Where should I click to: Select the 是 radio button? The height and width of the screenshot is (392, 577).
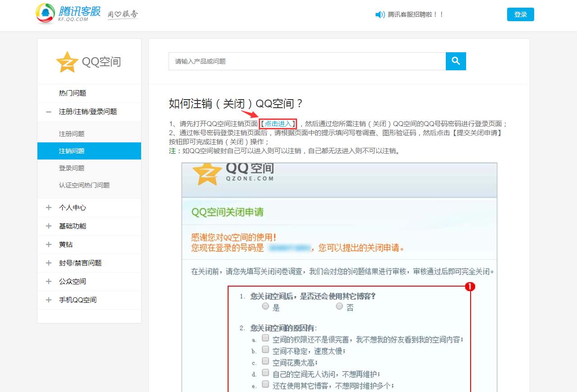(x=266, y=307)
